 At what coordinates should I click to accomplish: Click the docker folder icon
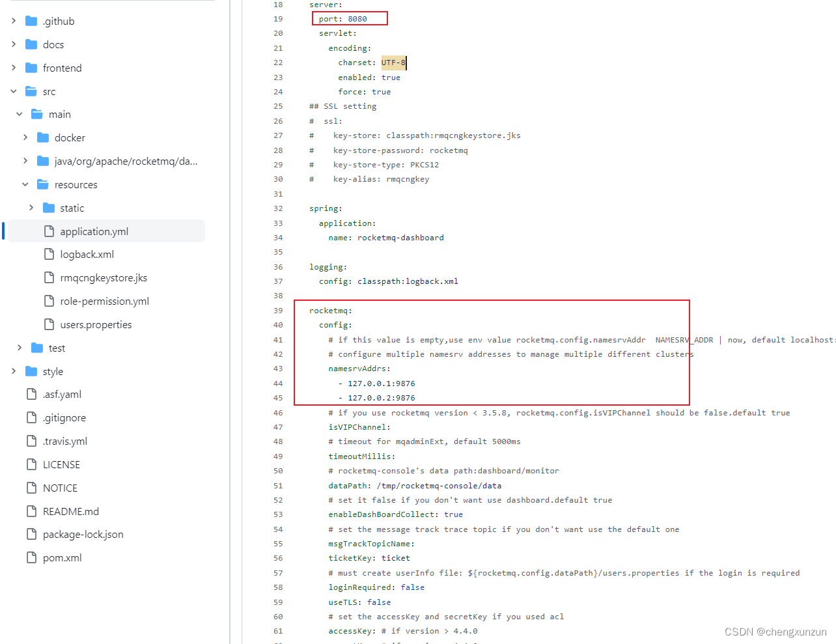[43, 137]
